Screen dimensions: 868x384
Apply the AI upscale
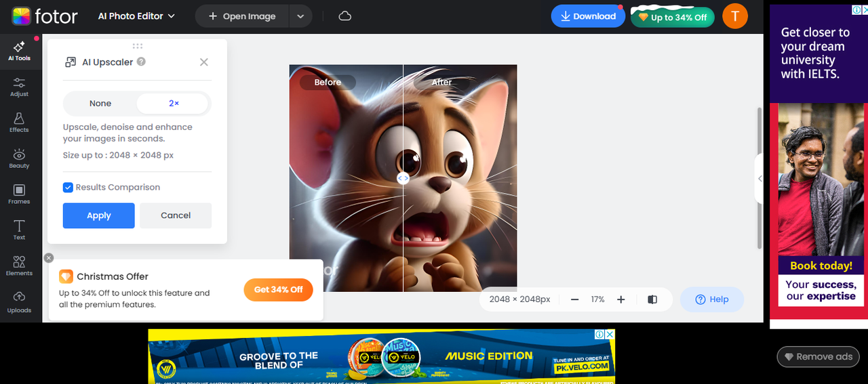coord(99,215)
